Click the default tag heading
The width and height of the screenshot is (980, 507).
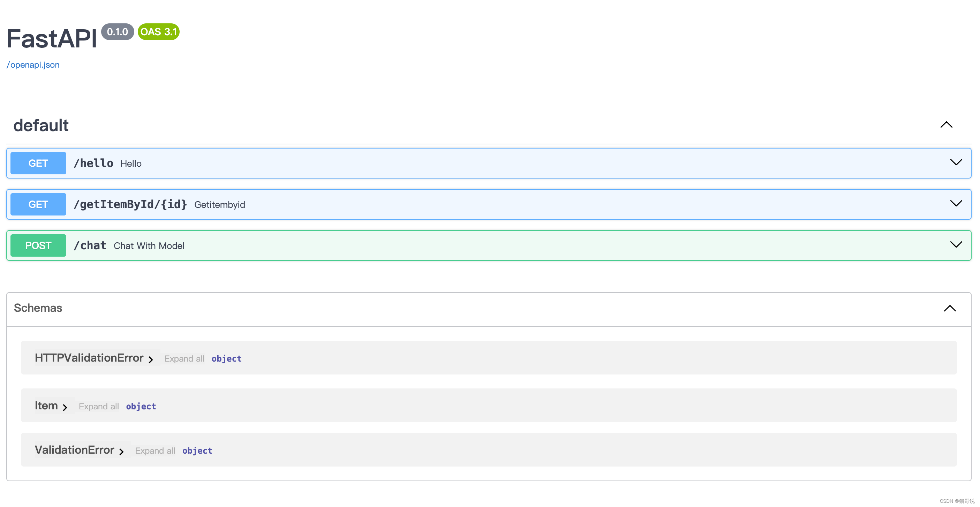(41, 125)
